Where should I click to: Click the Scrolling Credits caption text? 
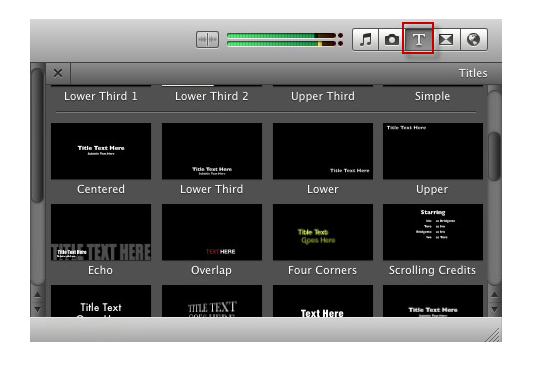[x=432, y=270]
